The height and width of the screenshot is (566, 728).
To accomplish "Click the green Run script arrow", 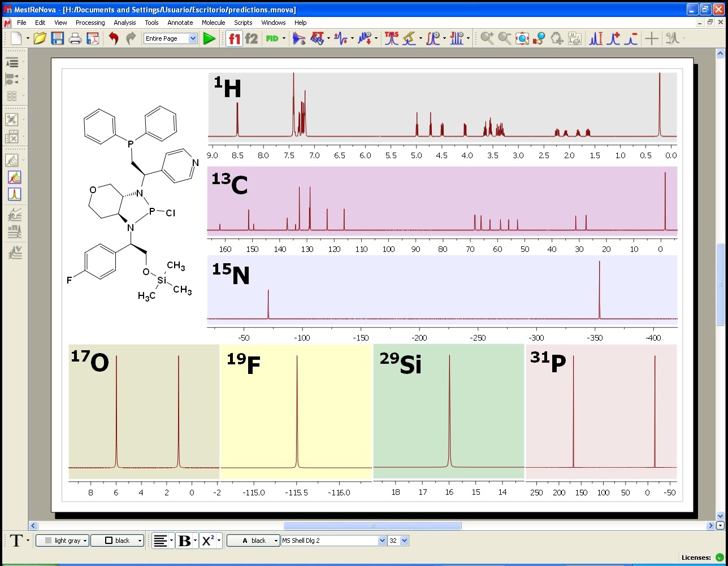I will pyautogui.click(x=209, y=38).
